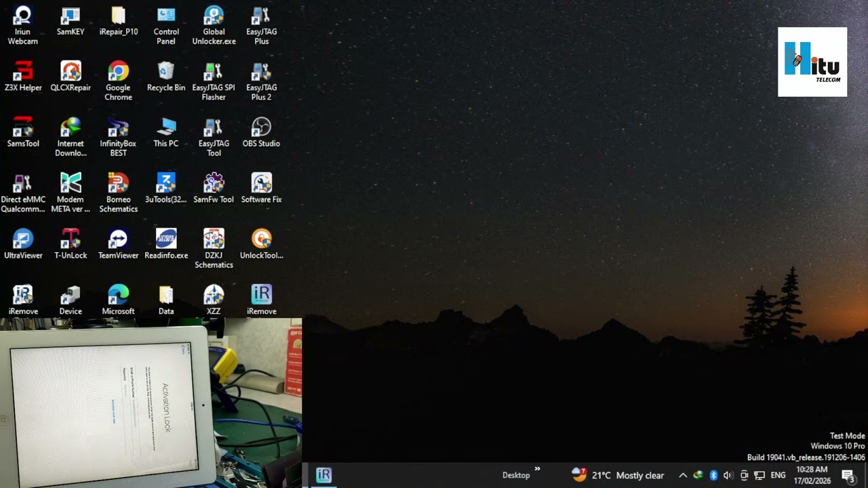The image size is (868, 488).
Task: Select the Iriun Webcam desktop icon
Action: [22, 26]
